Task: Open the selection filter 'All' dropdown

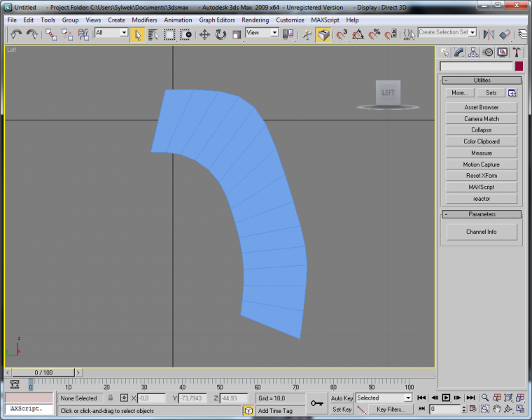Action: (x=111, y=33)
